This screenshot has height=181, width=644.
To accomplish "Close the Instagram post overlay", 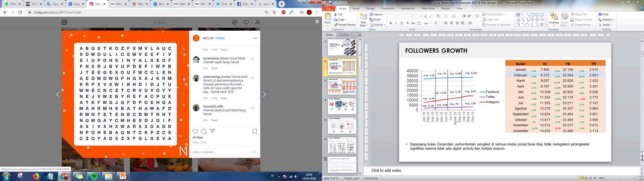I will tap(317, 22).
